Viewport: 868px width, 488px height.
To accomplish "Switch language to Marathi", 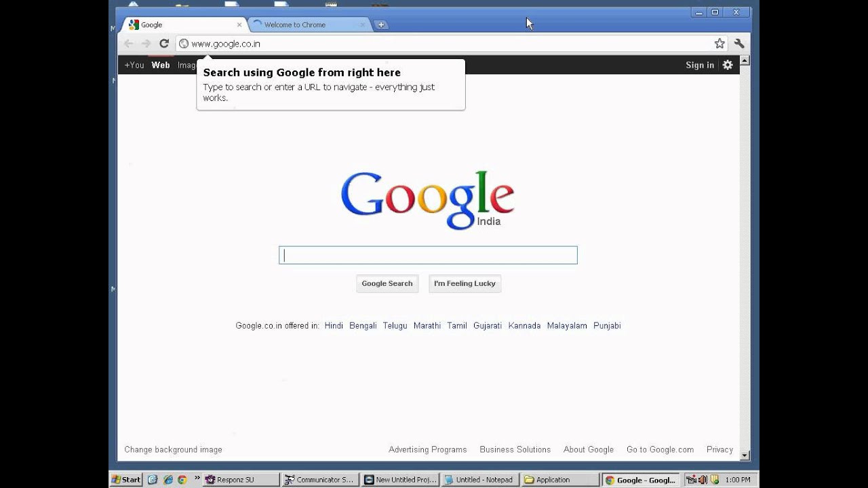I will (427, 326).
